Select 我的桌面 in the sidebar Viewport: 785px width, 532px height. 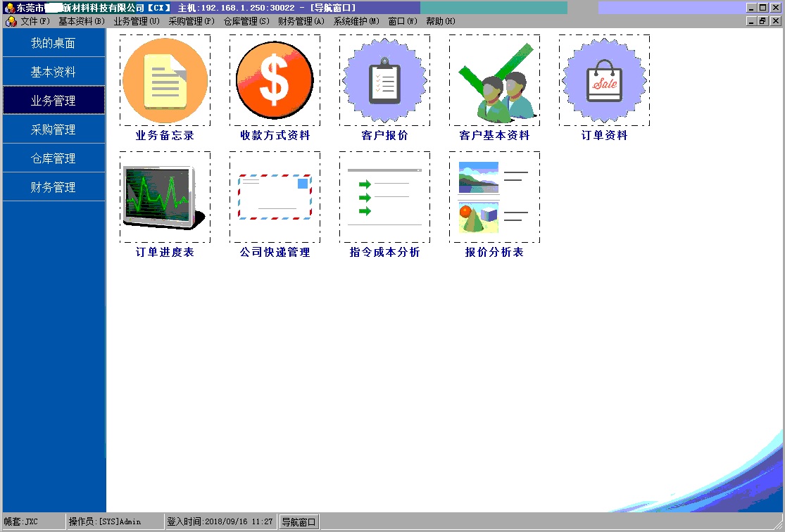[53, 44]
